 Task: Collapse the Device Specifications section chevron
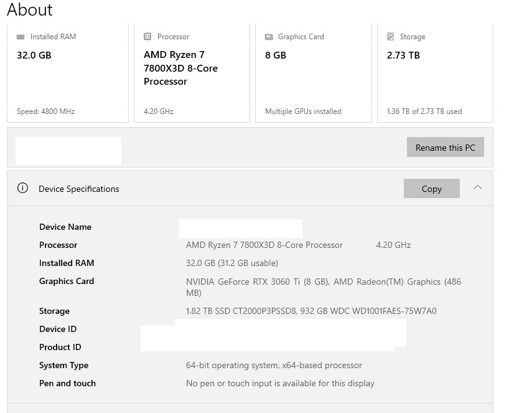coord(478,187)
